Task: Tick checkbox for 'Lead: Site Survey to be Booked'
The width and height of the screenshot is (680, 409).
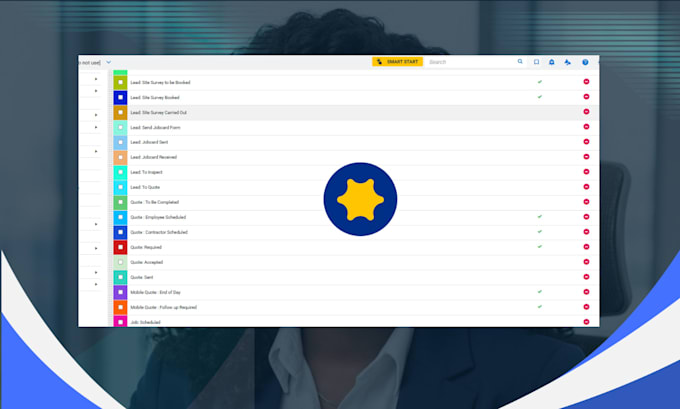Action: 121,82
